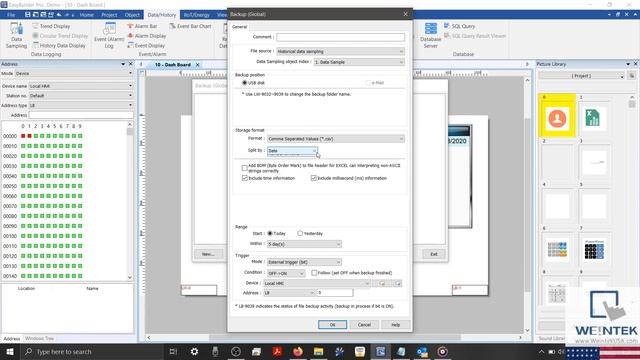Screen dimensions: 640x360
Task: Open the File menu
Action: pyautogui.click(x=11, y=15)
